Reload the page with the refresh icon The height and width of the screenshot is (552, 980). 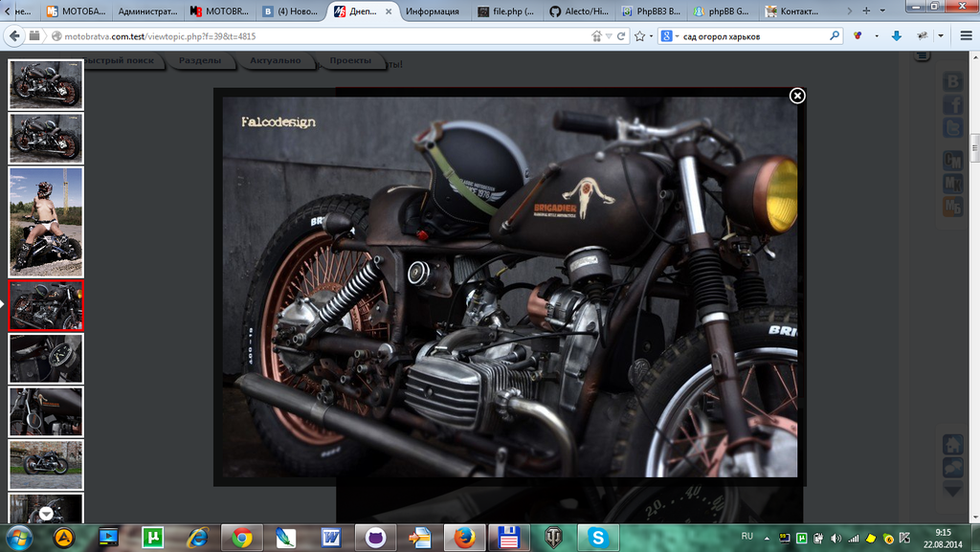[621, 36]
